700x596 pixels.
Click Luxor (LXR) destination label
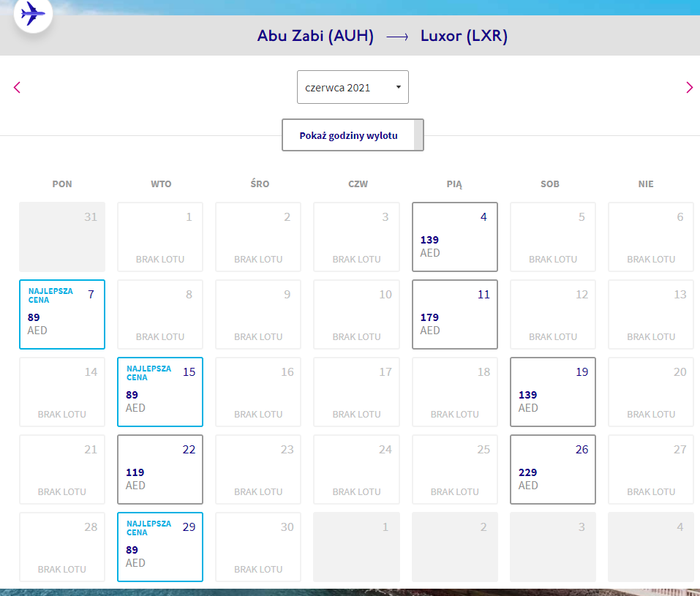tap(464, 36)
